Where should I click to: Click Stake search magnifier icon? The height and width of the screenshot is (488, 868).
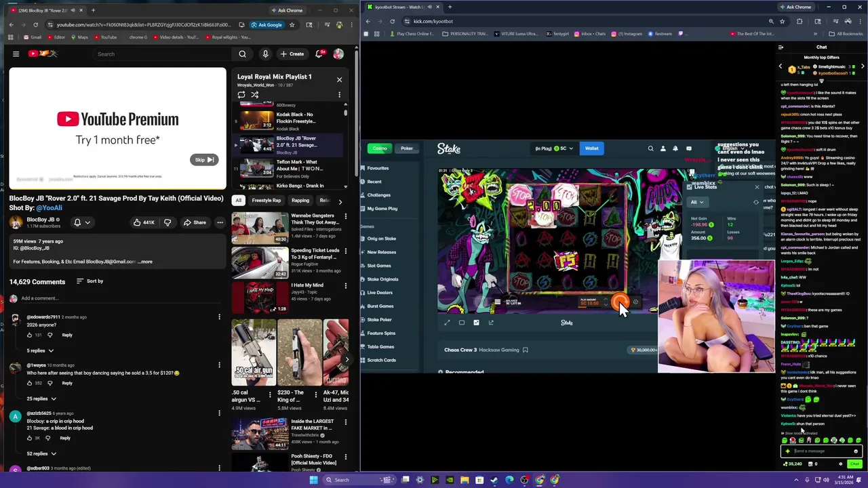[x=650, y=148]
